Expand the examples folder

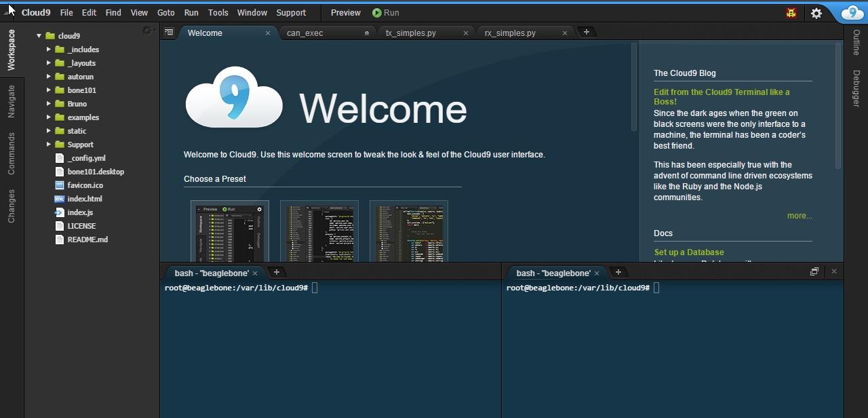click(x=49, y=117)
